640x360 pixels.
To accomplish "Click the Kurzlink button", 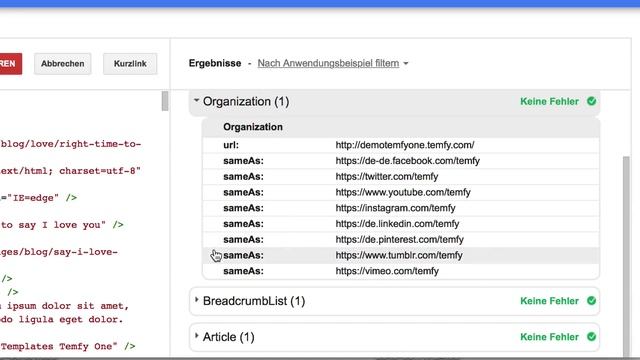I will point(130,64).
